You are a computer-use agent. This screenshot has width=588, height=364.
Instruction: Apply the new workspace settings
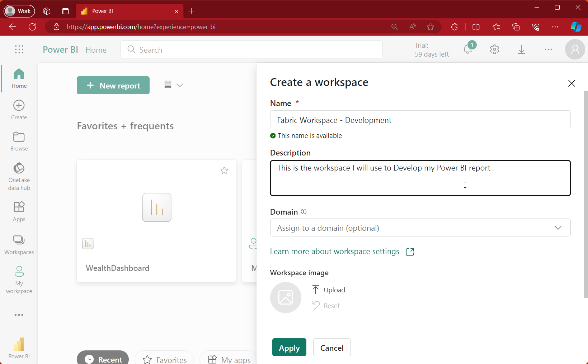[x=289, y=347]
